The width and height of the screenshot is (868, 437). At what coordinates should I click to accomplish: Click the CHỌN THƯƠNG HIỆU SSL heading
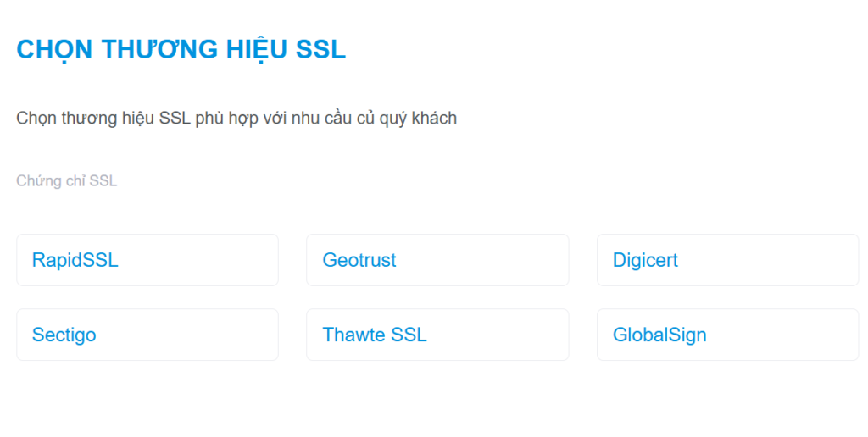point(181,49)
